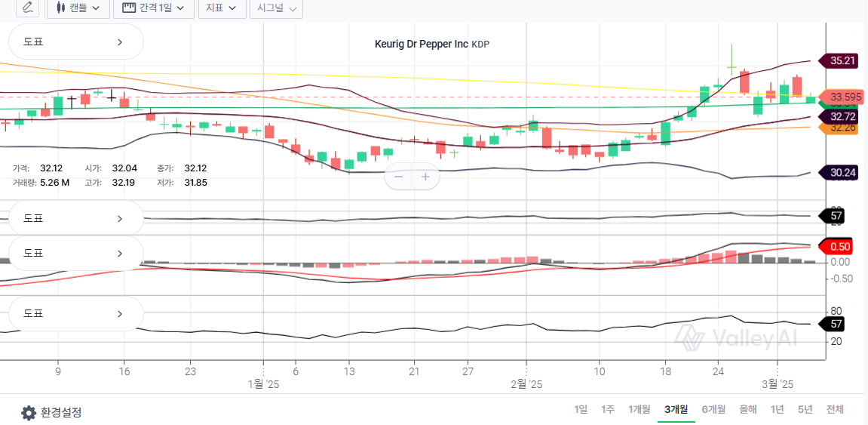Select the 6개월 range tab

(x=713, y=409)
